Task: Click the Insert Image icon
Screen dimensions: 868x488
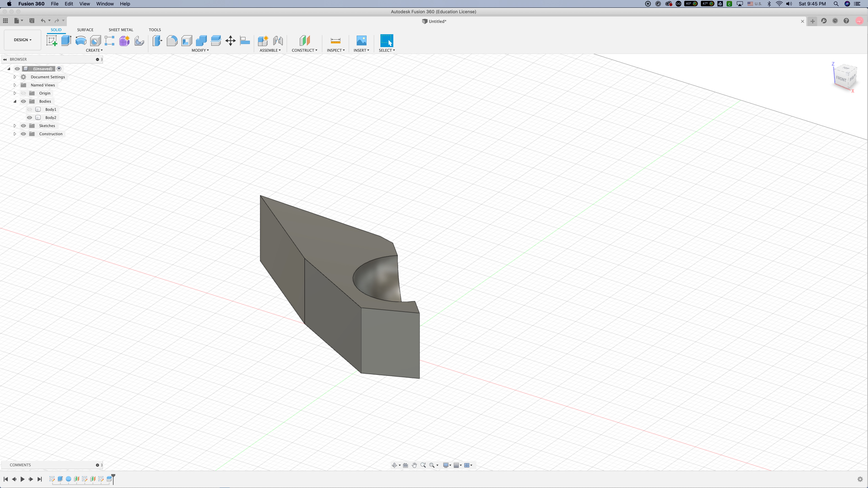Action: [361, 41]
